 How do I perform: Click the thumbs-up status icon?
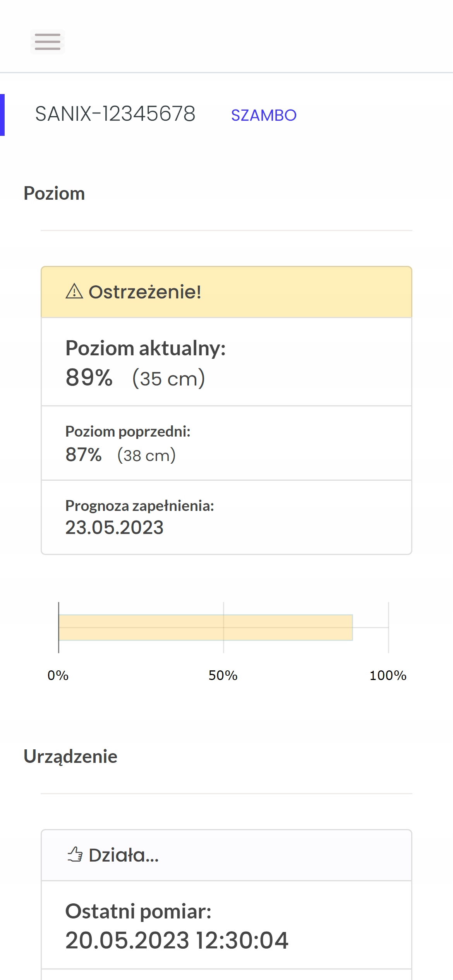75,854
